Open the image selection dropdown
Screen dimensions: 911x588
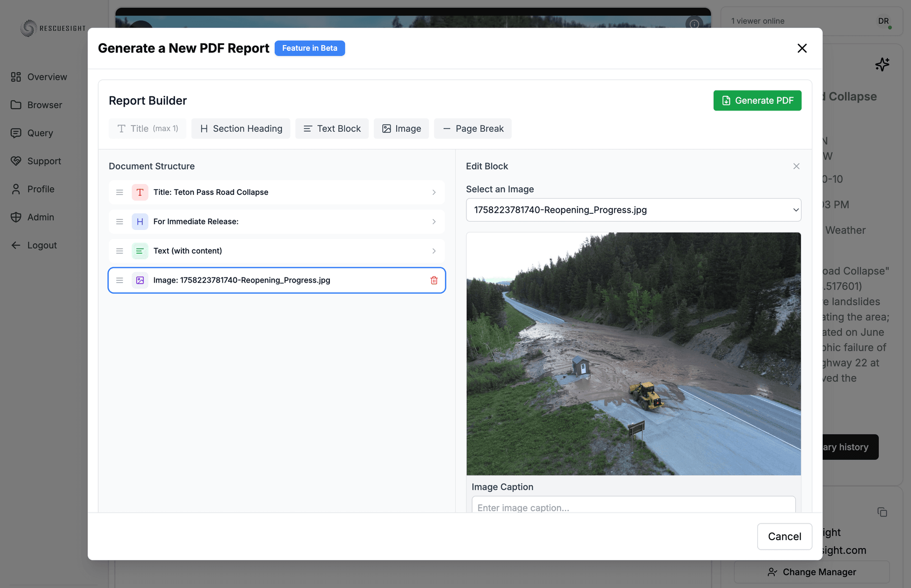[x=633, y=210]
